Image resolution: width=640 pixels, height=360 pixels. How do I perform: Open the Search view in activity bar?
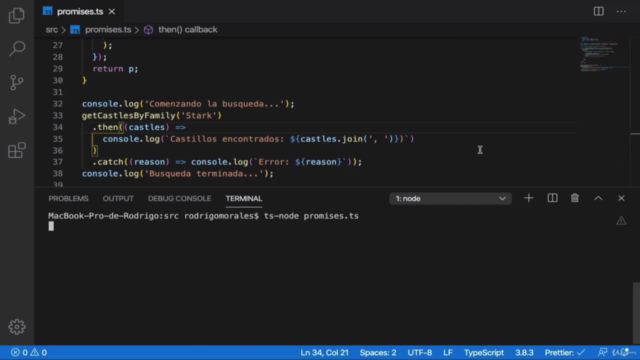tap(17, 49)
